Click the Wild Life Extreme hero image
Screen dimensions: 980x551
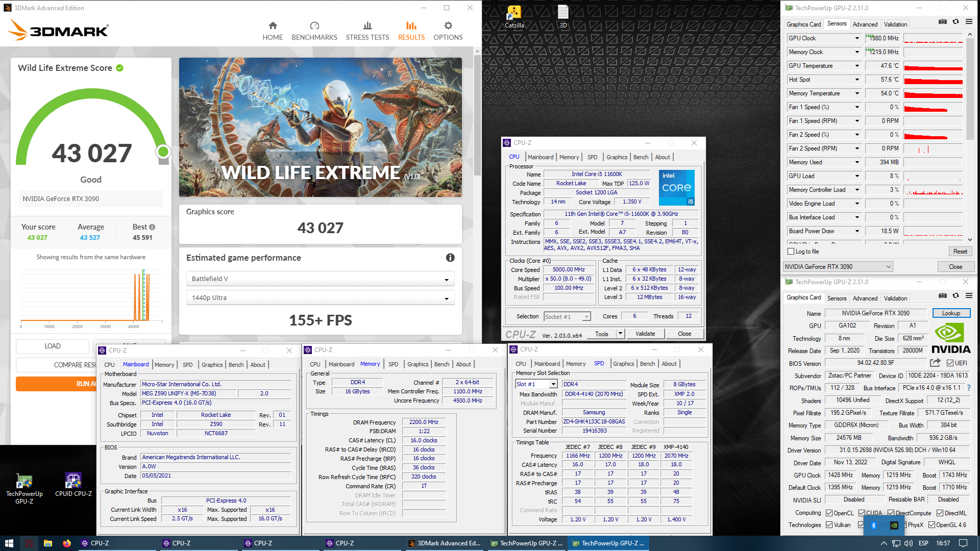[320, 127]
